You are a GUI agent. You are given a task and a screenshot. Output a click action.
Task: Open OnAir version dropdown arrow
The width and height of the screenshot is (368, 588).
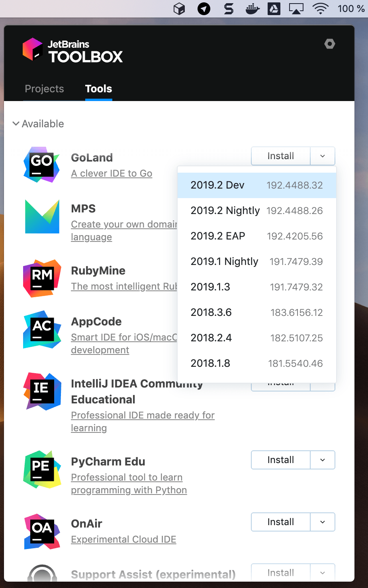323,522
